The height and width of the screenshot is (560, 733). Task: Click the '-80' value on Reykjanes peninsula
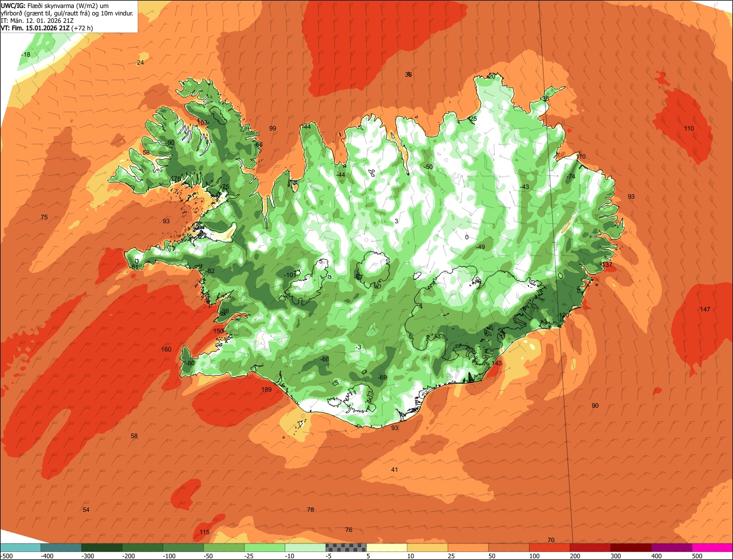click(x=190, y=363)
